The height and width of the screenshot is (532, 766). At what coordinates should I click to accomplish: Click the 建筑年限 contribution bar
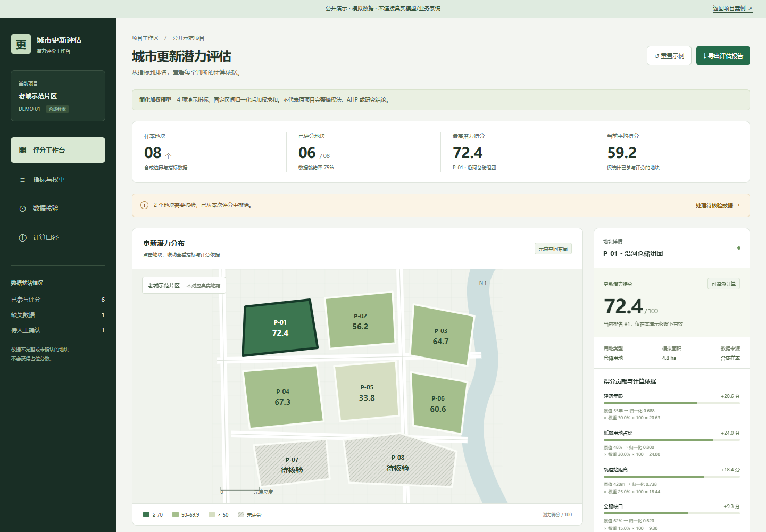pos(671,403)
